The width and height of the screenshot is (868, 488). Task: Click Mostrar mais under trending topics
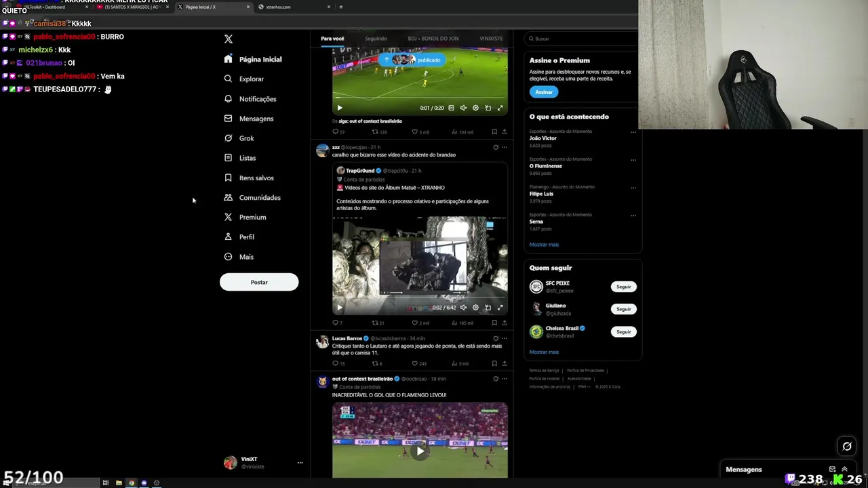pos(544,245)
